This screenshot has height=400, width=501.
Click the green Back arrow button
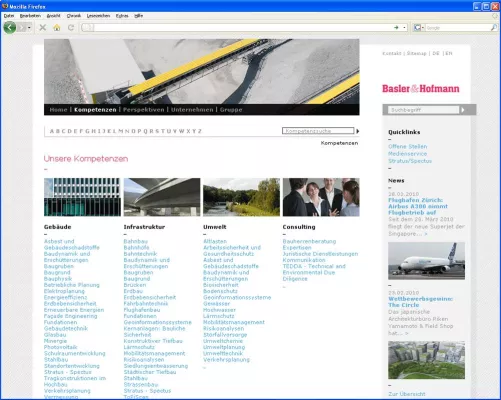(x=10, y=27)
